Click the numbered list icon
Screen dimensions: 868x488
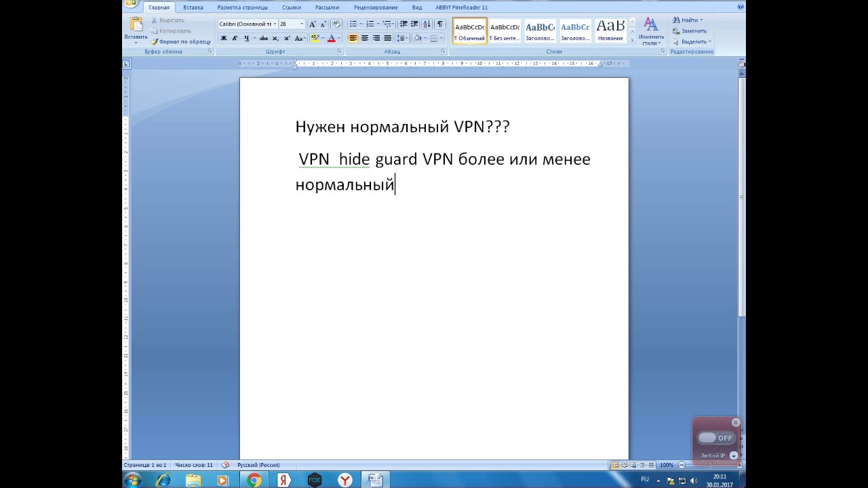[x=370, y=24]
